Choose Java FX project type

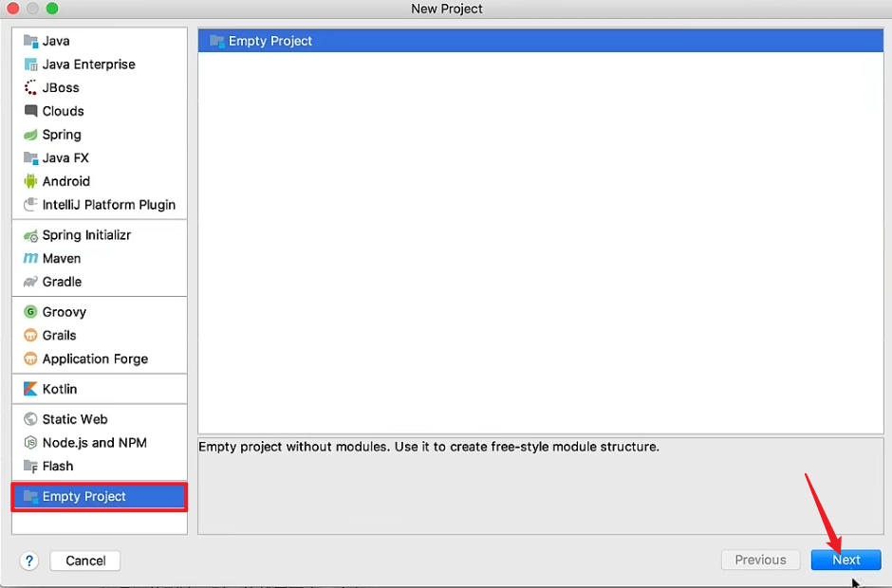pos(100,157)
